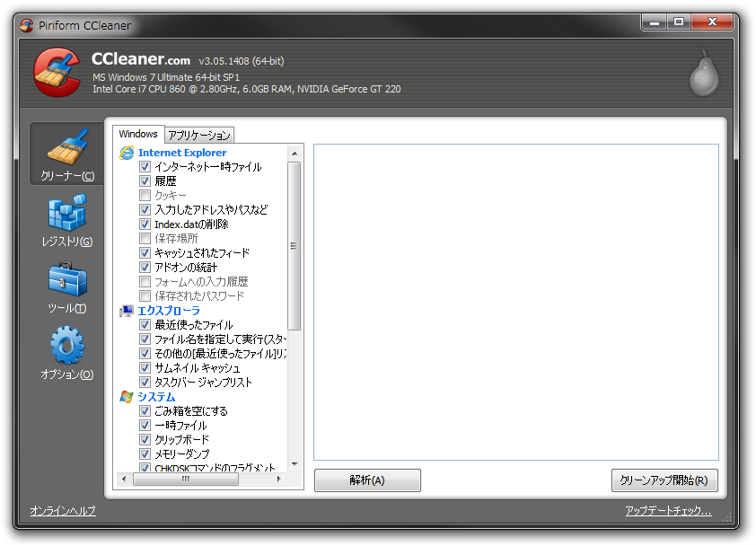Click the クリーンアップ開始(R) button
The height and width of the screenshot is (546, 756).
point(664,480)
